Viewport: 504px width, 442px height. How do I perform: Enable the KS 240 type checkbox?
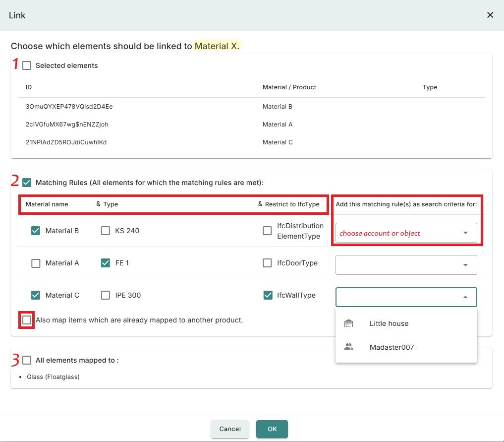tap(106, 231)
